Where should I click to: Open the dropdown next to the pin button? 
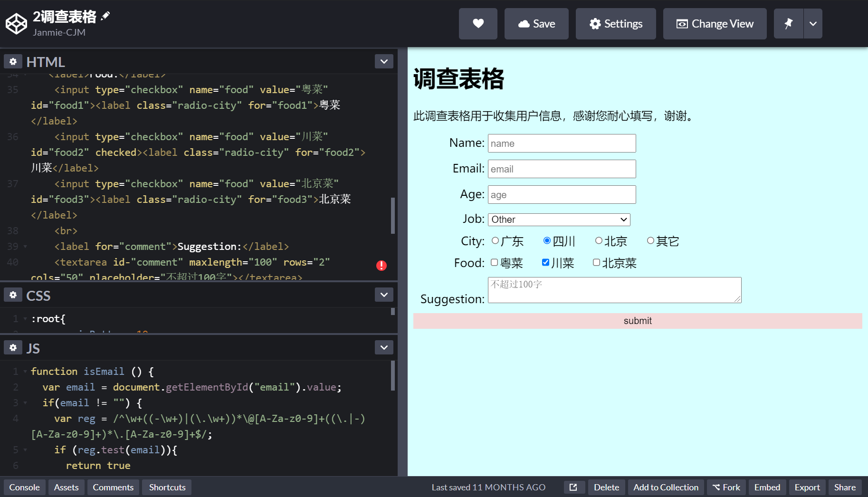(x=812, y=23)
